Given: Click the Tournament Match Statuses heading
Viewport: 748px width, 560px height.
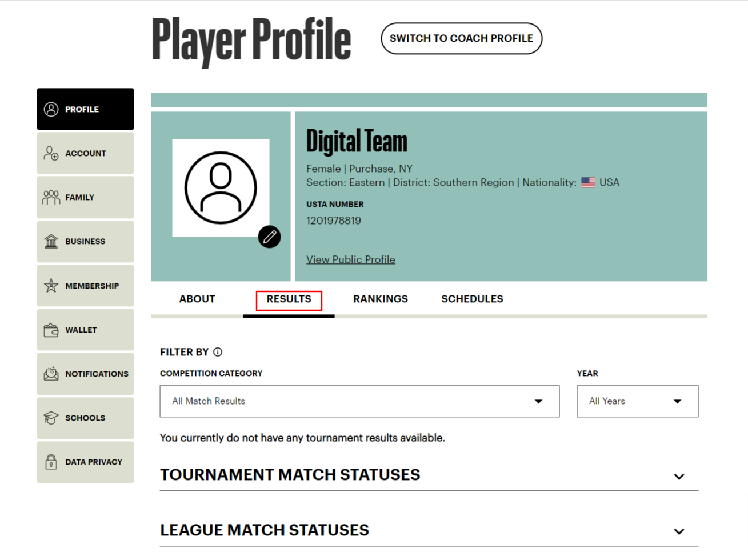Looking at the screenshot, I should 290,475.
